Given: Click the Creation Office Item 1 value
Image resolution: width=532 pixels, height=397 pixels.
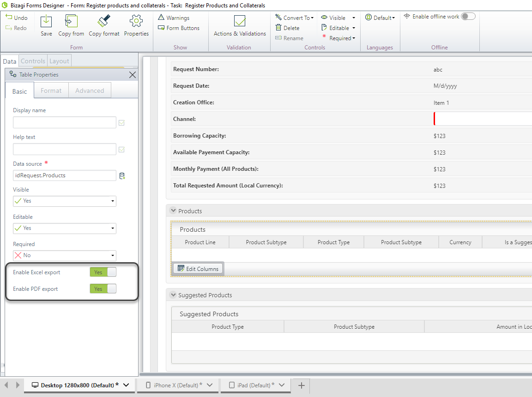Looking at the screenshot, I should click(x=441, y=103).
